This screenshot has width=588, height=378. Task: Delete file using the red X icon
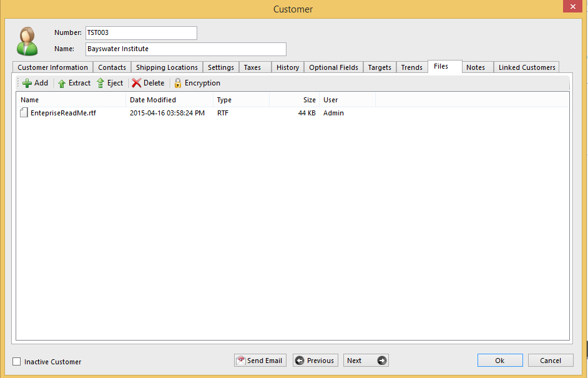pyautogui.click(x=137, y=83)
